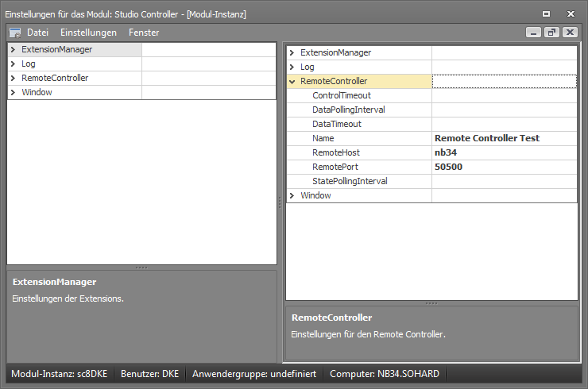The image size is (588, 389).
Task: Click the empty DataPollingInterval value field
Action: 505,110
